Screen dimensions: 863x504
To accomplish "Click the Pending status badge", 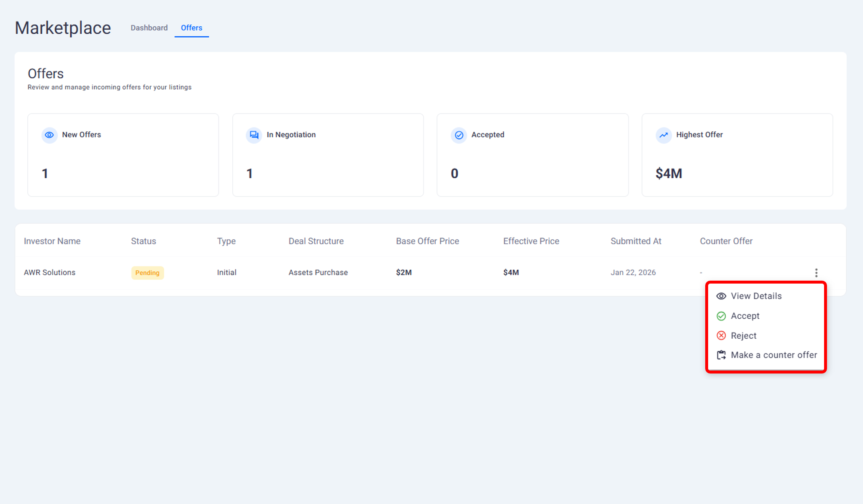I will pyautogui.click(x=147, y=273).
